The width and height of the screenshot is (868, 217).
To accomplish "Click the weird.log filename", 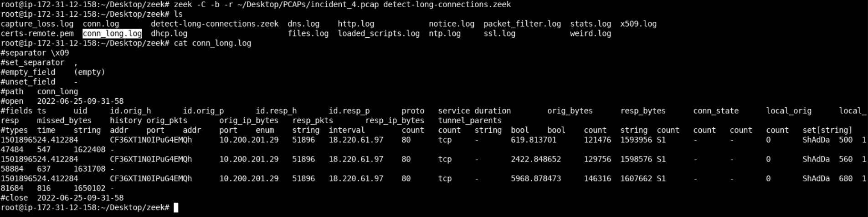I will pyautogui.click(x=591, y=34).
